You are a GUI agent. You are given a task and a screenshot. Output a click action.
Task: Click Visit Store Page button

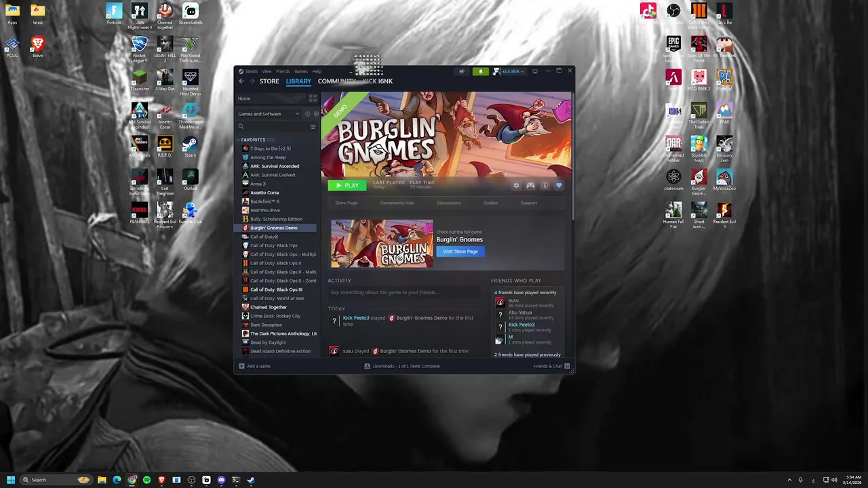coord(460,251)
